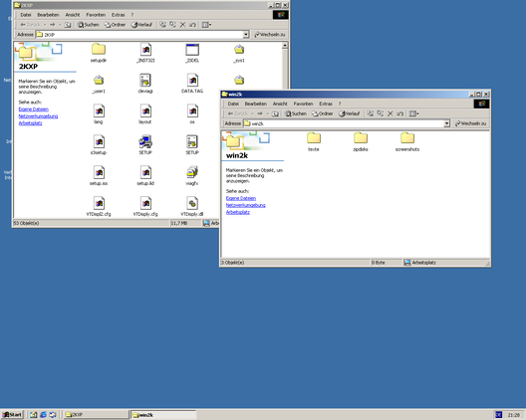Viewport: 526px width, 420px height.
Task: Go up one level in 2KXP window
Action: tap(68, 25)
